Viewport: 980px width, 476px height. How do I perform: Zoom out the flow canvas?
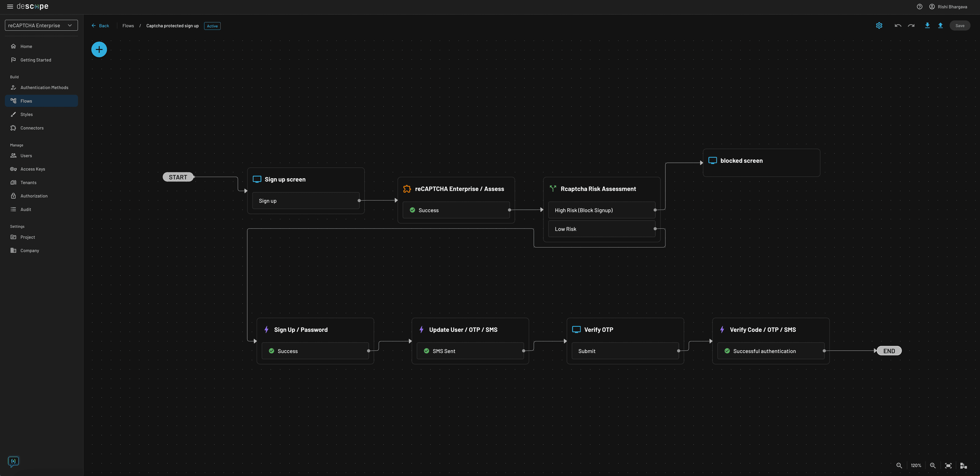coord(899,465)
